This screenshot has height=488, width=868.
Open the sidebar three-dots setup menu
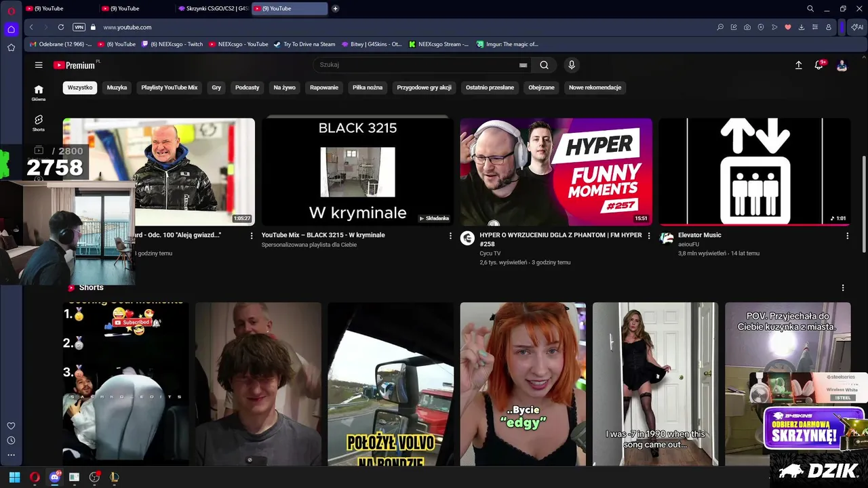pyautogui.click(x=11, y=455)
